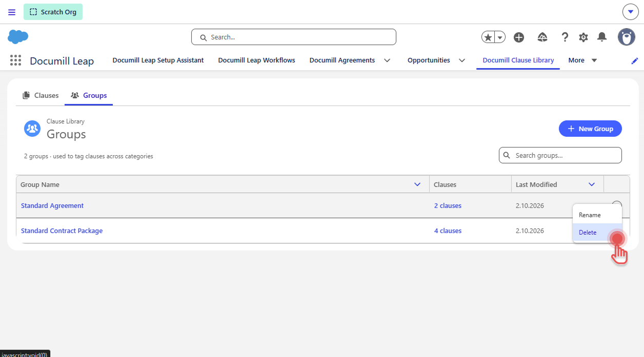Click the Salesforce cloud logo
The height and width of the screenshot is (357, 644).
[18, 37]
